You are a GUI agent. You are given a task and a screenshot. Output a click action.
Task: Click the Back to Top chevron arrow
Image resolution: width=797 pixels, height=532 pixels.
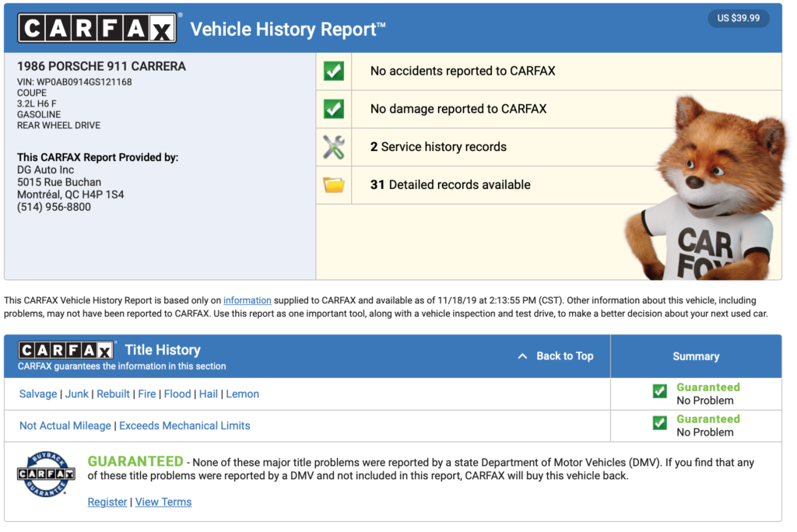point(523,356)
